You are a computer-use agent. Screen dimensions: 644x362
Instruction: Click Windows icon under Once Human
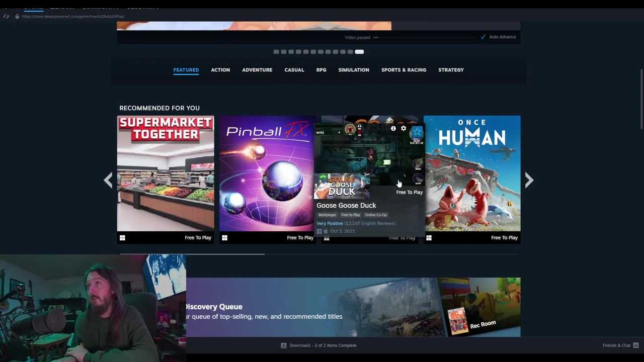pyautogui.click(x=429, y=238)
